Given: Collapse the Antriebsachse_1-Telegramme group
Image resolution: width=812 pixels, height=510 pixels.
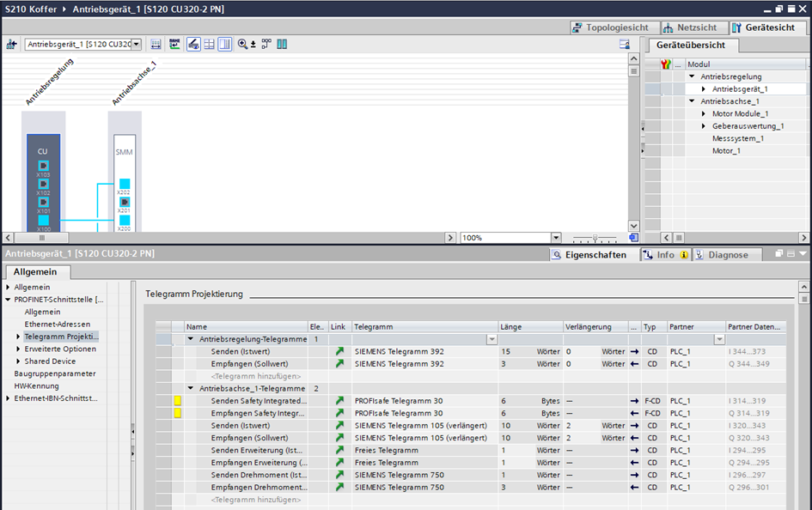Looking at the screenshot, I should click(191, 389).
